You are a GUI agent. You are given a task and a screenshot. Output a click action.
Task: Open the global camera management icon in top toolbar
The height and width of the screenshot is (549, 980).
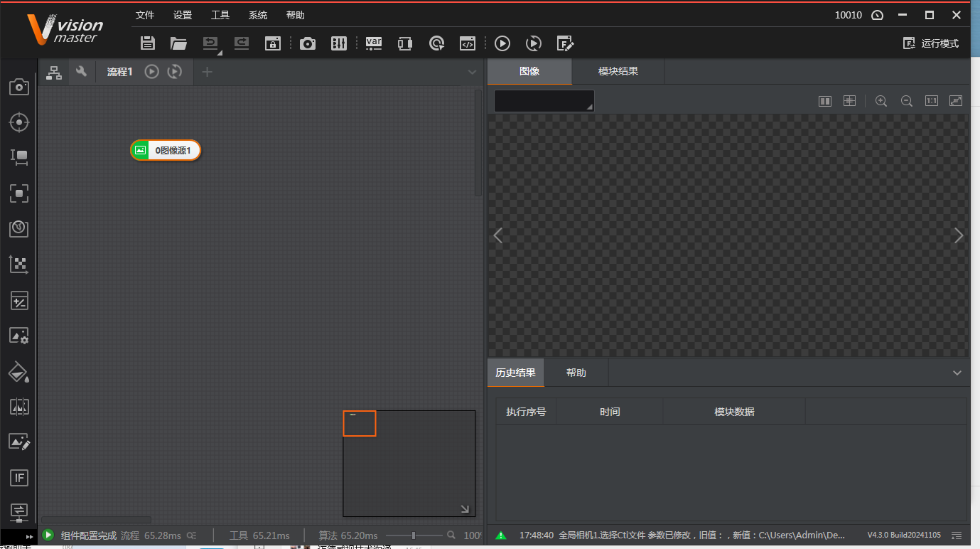click(x=307, y=43)
